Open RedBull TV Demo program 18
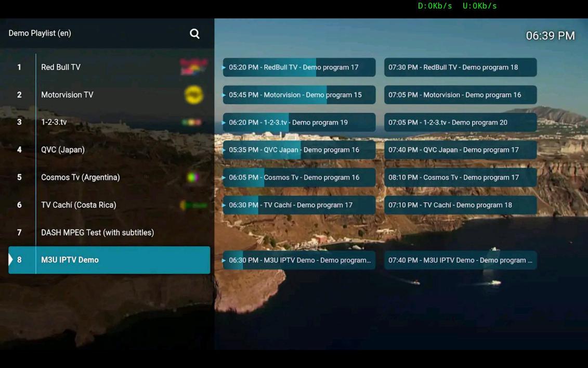 (x=460, y=67)
